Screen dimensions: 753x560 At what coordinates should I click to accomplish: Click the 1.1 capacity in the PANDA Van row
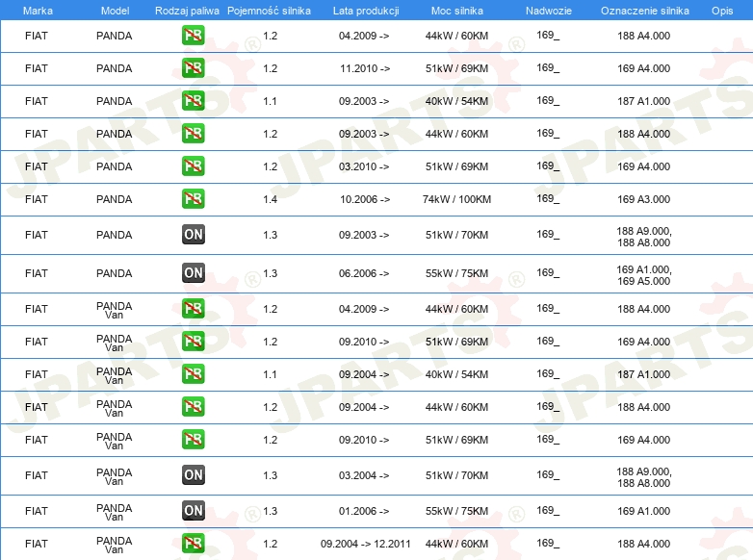[270, 374]
